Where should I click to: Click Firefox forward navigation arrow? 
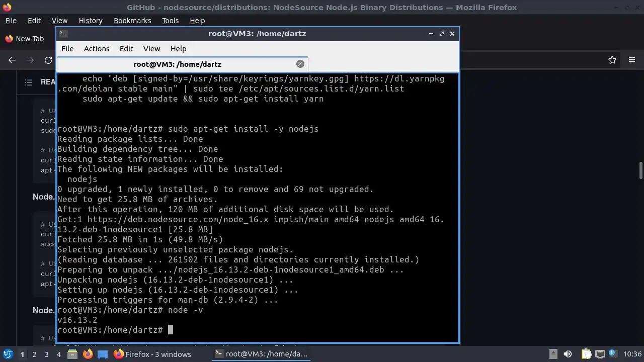30,60
